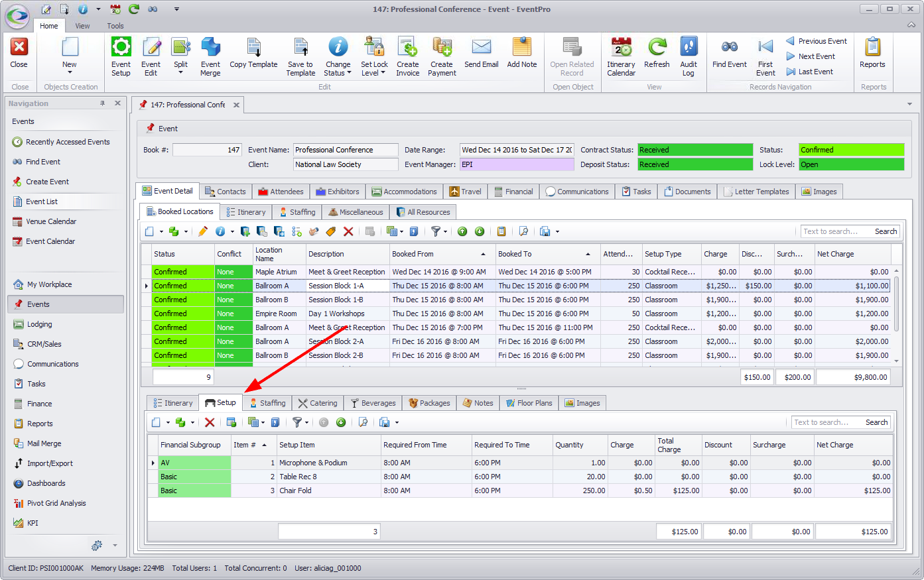This screenshot has height=580, width=924.
Task: Click red X delete in setup toolbar
Action: pos(210,422)
